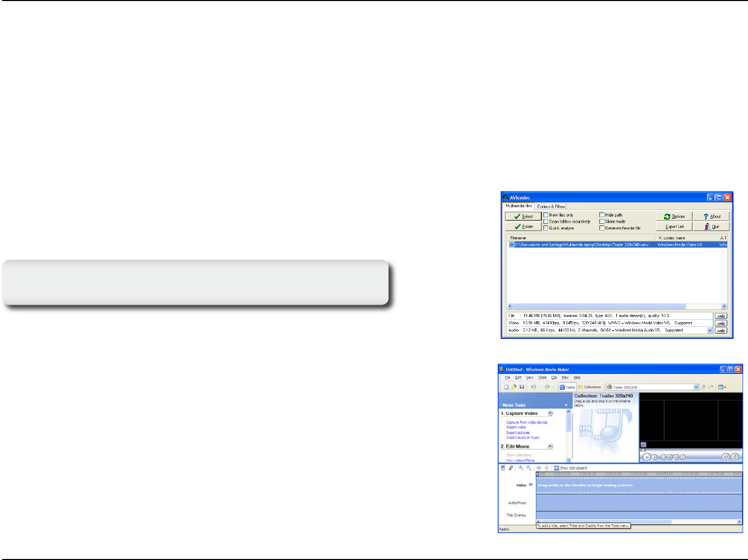Click the Previous Frame button in preview monitor
The height and width of the screenshot is (560, 748).
(670, 457)
